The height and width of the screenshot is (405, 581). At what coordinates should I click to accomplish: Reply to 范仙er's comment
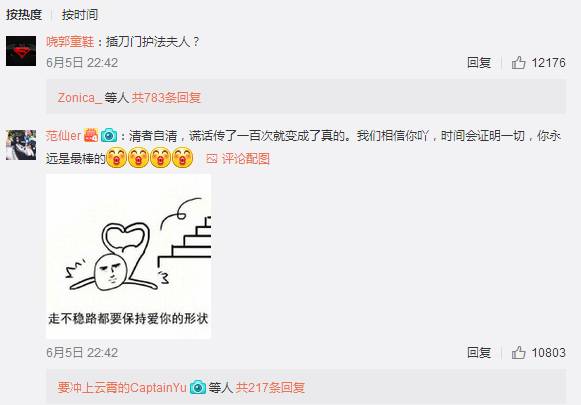click(x=479, y=352)
